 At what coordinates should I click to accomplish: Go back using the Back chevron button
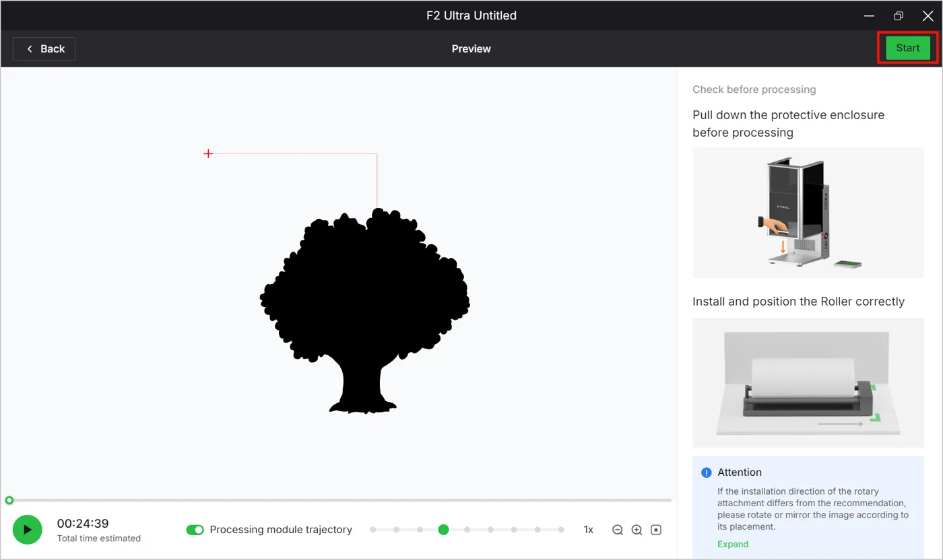click(44, 48)
